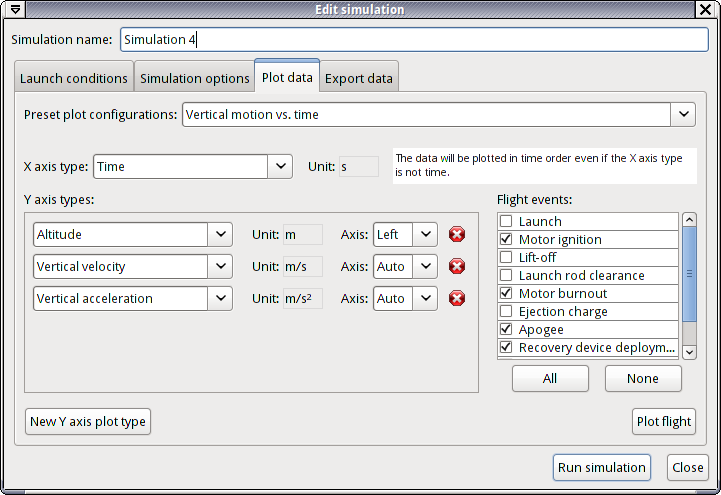
Task: Expand the Vertical velocity type dropdown
Action: tap(220, 267)
